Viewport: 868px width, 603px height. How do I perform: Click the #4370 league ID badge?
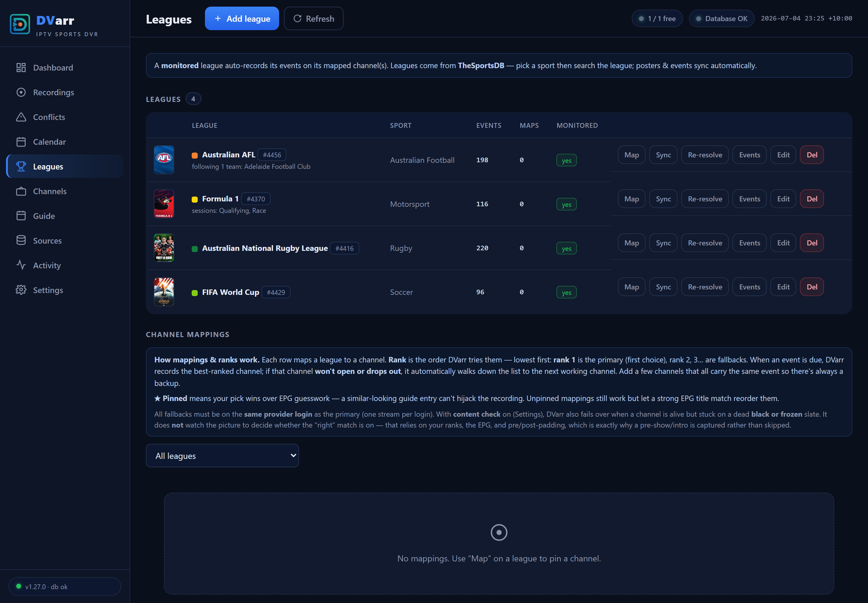point(256,199)
